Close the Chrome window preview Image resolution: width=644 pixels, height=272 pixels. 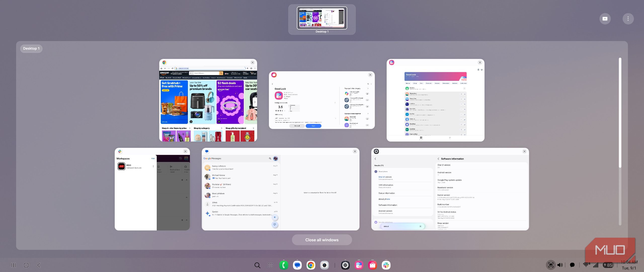[253, 62]
